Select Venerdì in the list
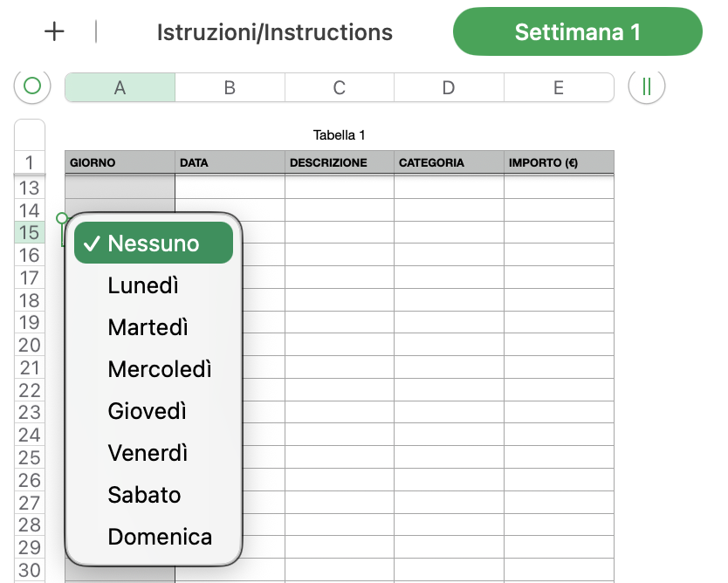 (148, 453)
